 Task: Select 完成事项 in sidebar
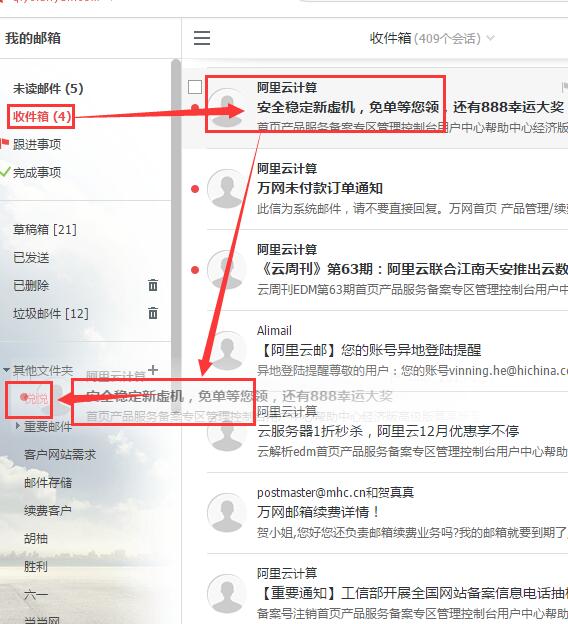point(37,173)
